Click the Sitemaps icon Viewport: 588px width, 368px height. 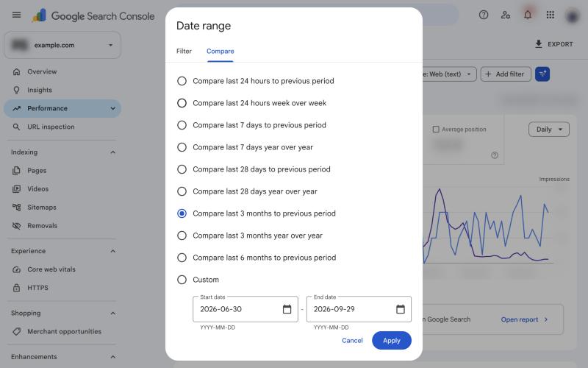click(16, 208)
